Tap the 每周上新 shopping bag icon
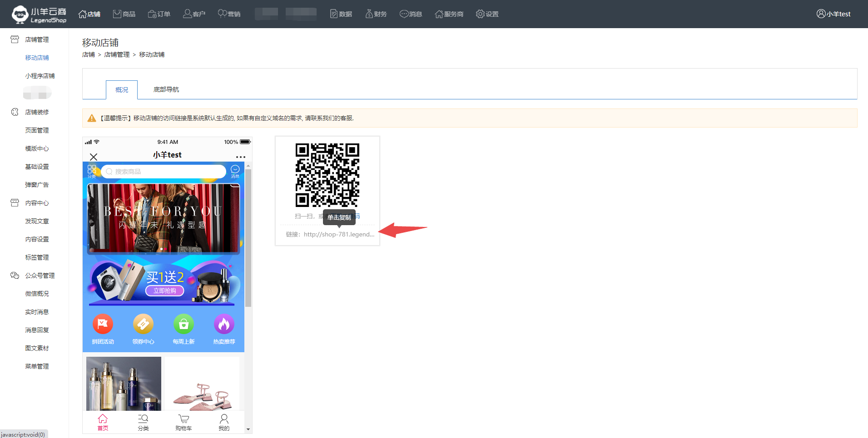Image resolution: width=868 pixels, height=438 pixels. click(x=184, y=324)
